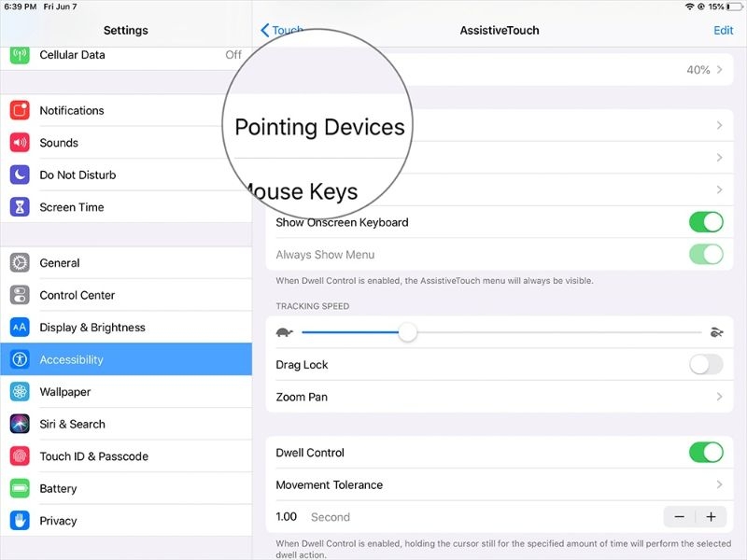Open the 40% opacity row chevron
Screen dimensions: 747x560
click(x=719, y=70)
